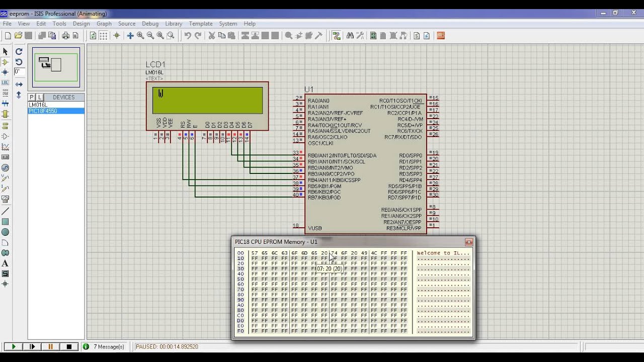
Task: Click row address 'F0' in memory
Action: coord(240,331)
